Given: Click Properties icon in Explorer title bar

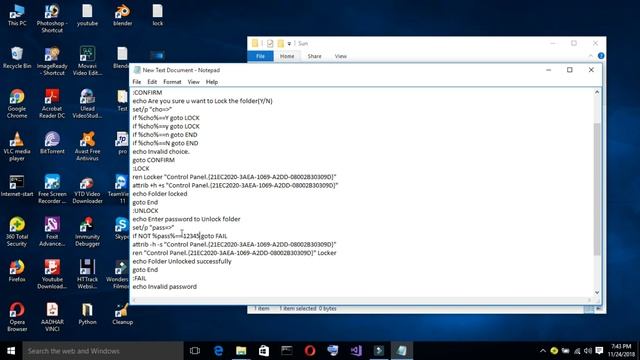Looking at the screenshot, I should point(270,43).
